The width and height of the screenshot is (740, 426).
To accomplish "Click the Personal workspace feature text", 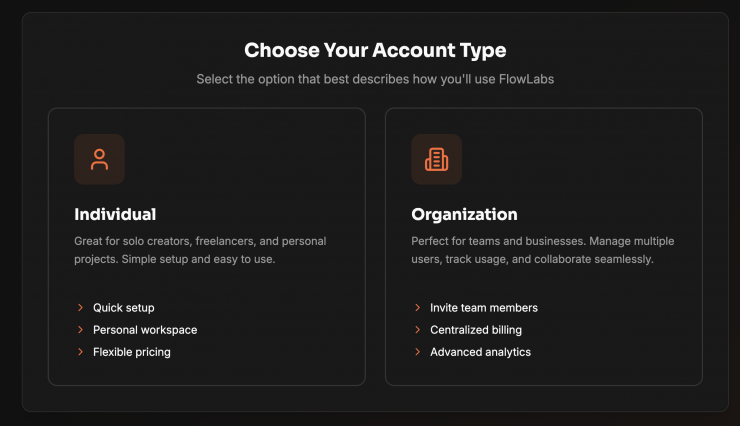I will (145, 330).
